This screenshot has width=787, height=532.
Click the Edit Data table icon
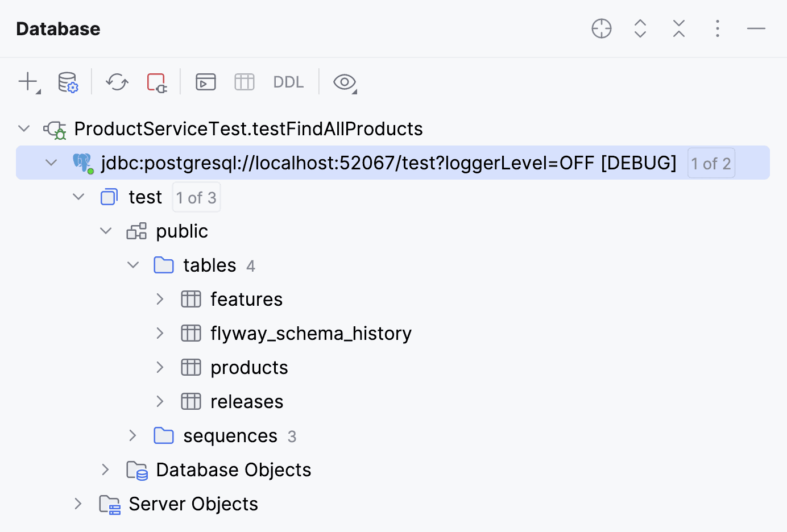245,82
